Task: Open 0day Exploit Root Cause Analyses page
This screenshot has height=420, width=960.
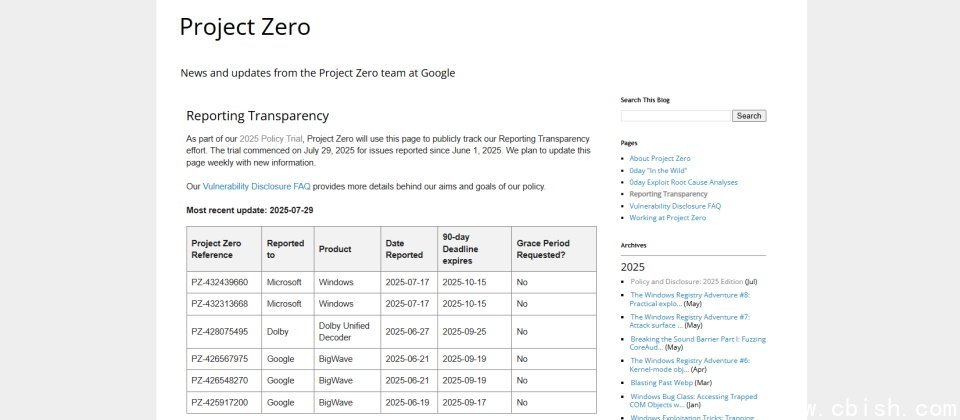Action: coord(683,182)
